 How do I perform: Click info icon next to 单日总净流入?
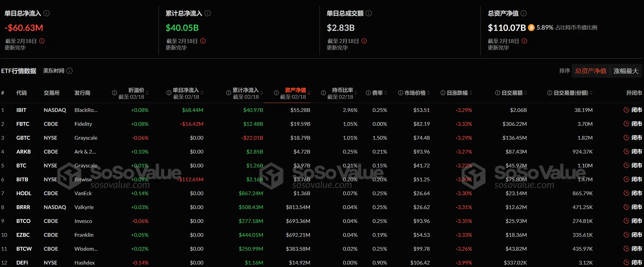point(46,13)
